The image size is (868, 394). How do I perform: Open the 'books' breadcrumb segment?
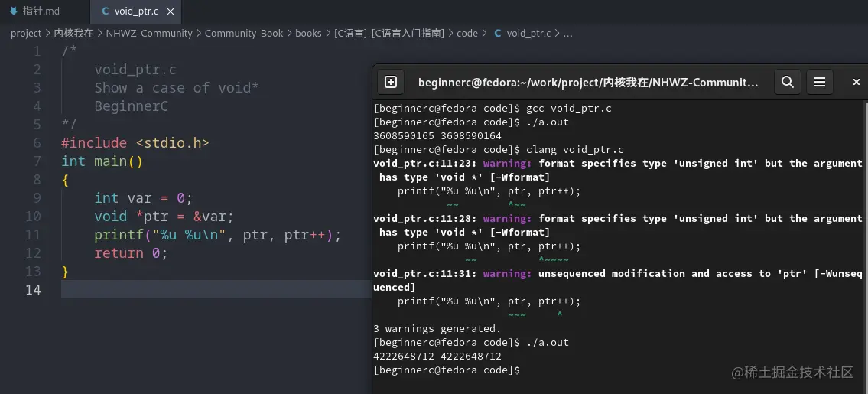(x=308, y=33)
